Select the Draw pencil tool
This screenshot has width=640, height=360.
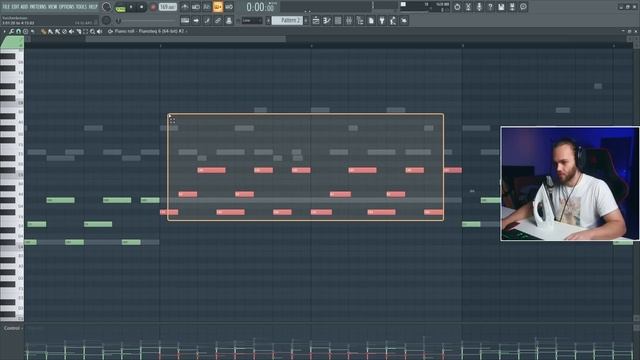(x=43, y=31)
